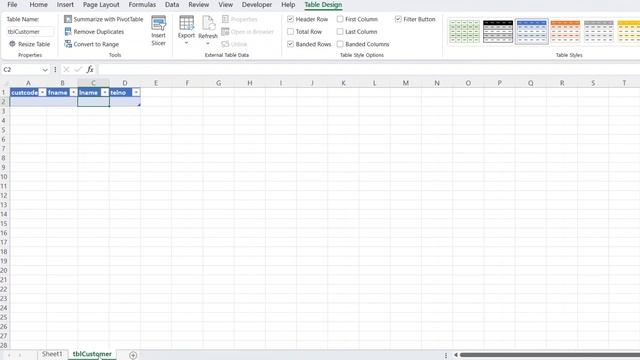Enable Last Column checkbox
640x360 pixels.
[340, 31]
